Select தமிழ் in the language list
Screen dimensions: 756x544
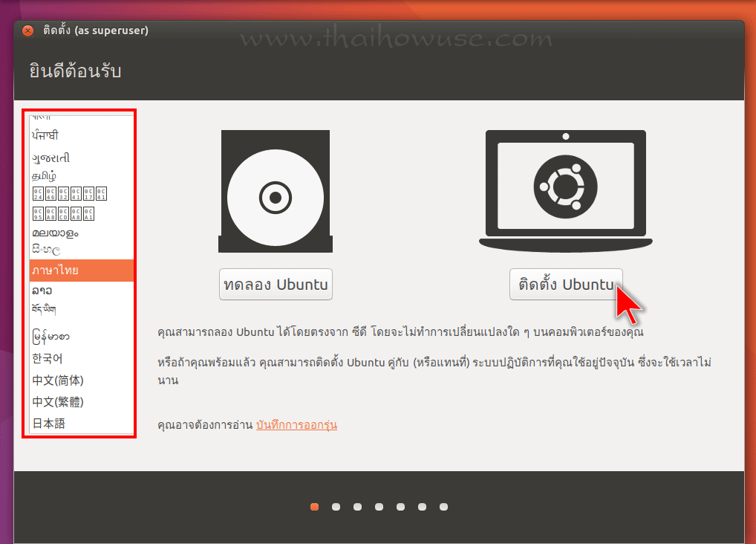tap(82, 175)
